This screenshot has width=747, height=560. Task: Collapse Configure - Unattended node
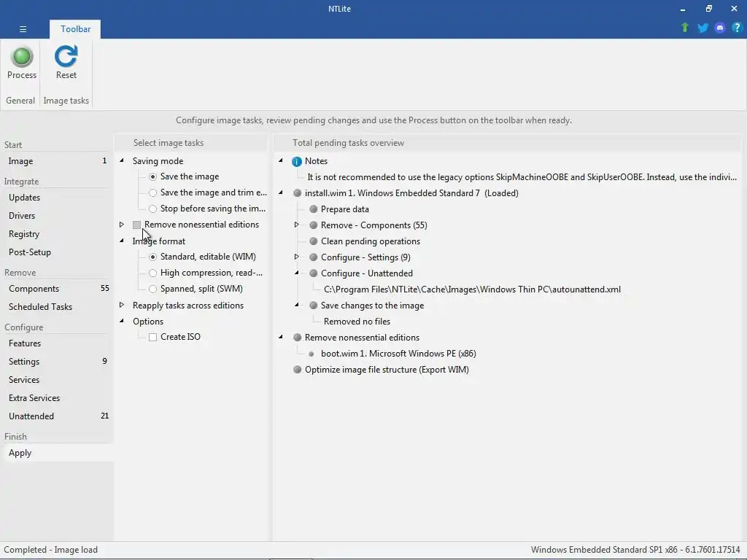tap(296, 273)
